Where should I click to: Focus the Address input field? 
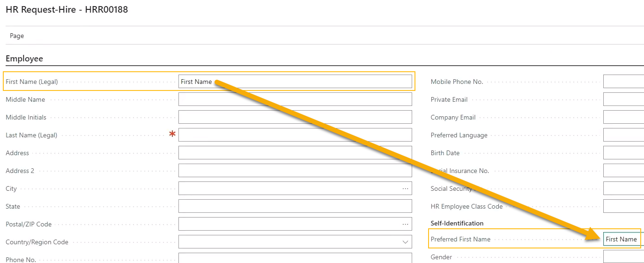click(x=295, y=153)
